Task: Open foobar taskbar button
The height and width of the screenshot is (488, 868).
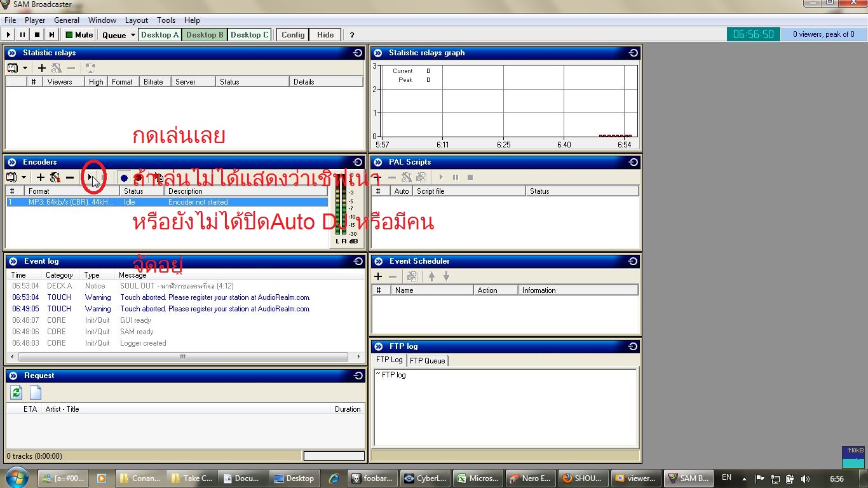Action: (x=374, y=478)
